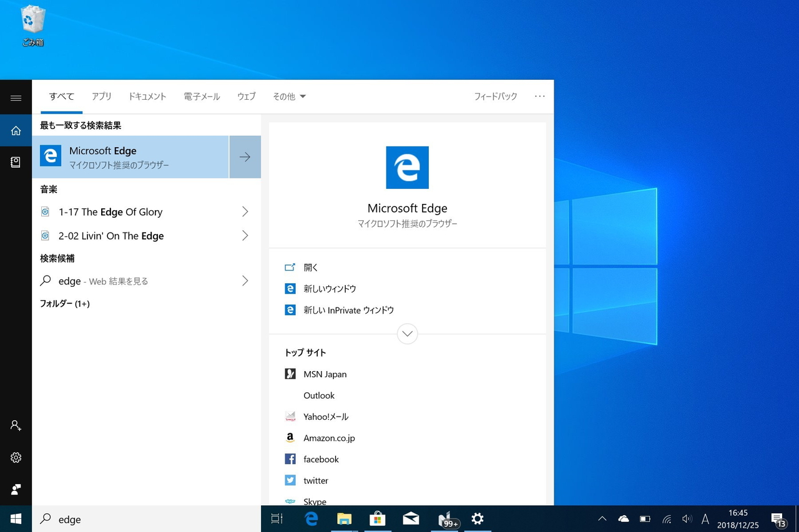Image resolution: width=799 pixels, height=532 pixels.
Task: Click the Microsoft Edge title in preview pane
Action: [x=408, y=208]
